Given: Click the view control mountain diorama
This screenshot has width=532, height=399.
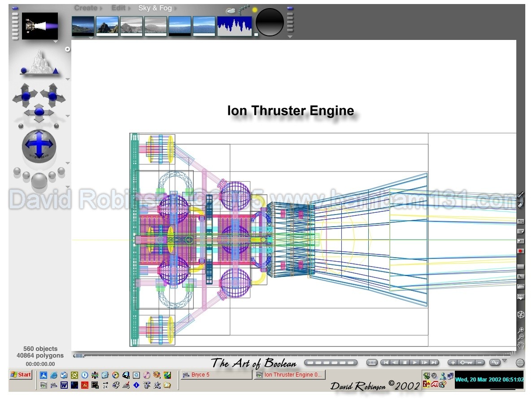Looking at the screenshot, I should tap(39, 63).
